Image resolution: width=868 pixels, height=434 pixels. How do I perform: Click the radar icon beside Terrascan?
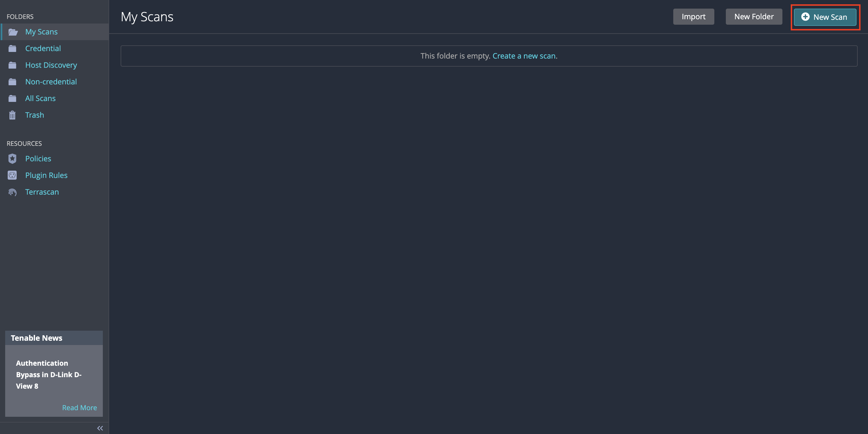(x=12, y=192)
